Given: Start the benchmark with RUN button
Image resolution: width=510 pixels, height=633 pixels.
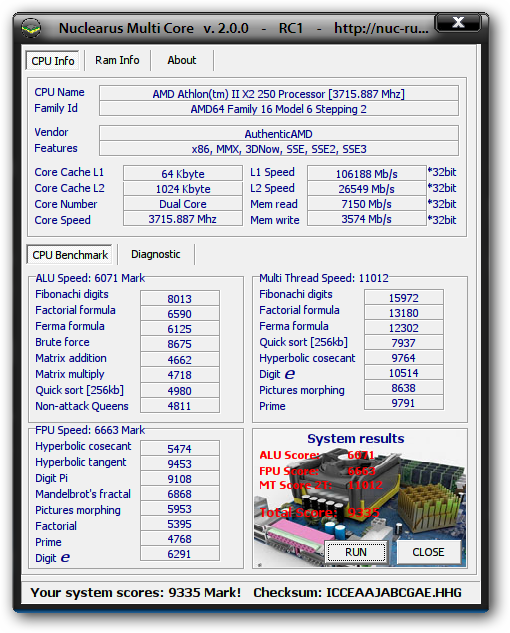Looking at the screenshot, I should [356, 552].
